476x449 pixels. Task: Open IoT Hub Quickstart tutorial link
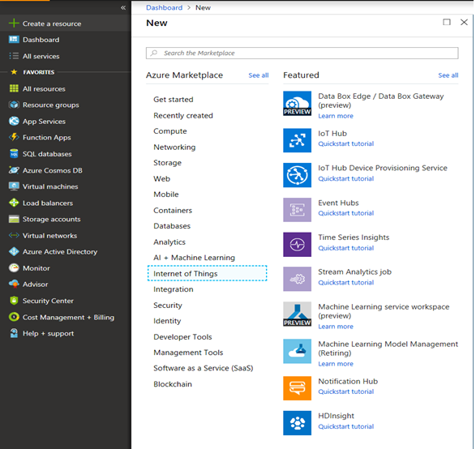tap(345, 143)
